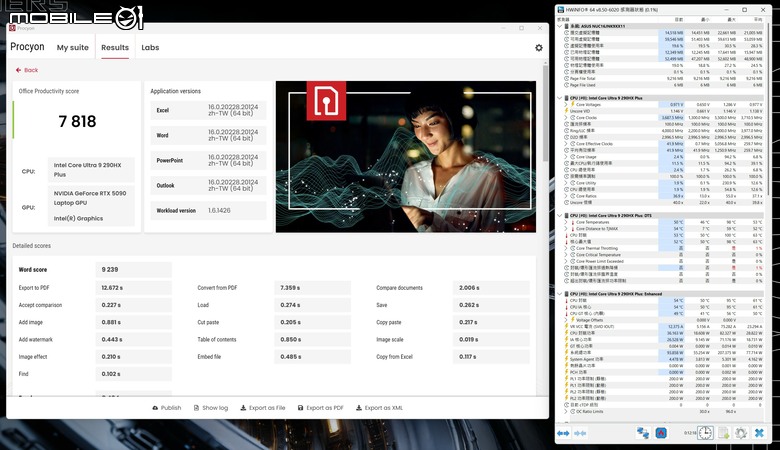This screenshot has height=450, width=780.
Task: Click the Workload version 1.6.1426 field
Action: click(208, 210)
